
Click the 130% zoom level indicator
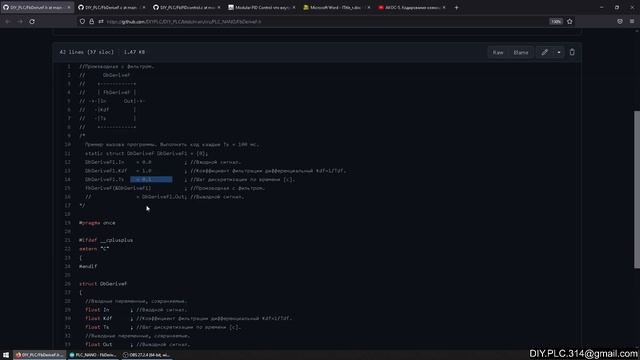click(556, 21)
